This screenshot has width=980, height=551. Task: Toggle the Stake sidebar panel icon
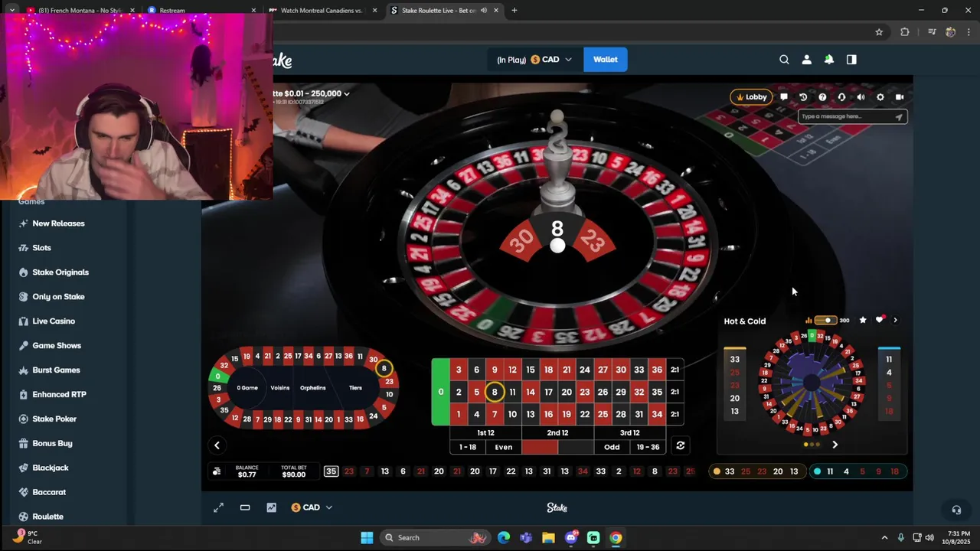[x=851, y=60]
